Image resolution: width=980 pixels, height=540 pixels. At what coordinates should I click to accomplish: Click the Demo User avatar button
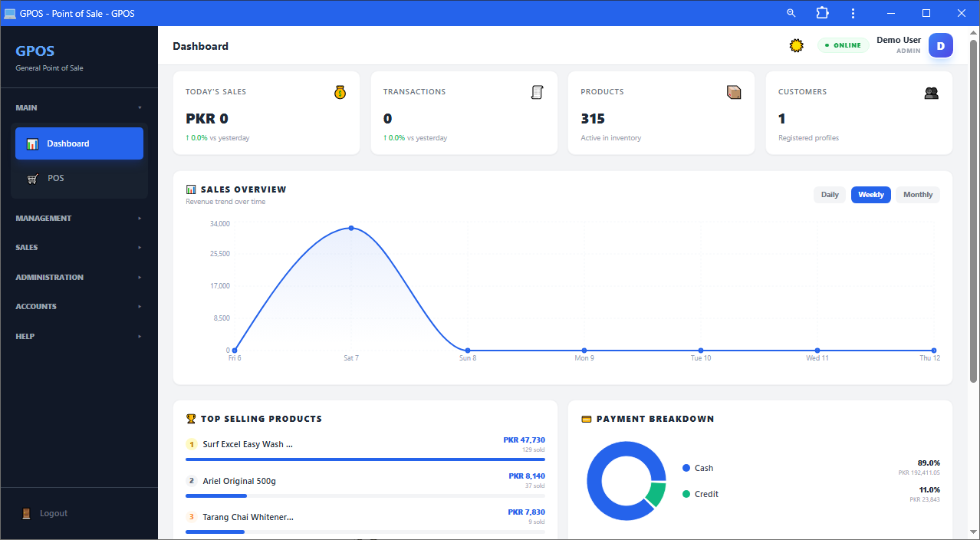941,46
